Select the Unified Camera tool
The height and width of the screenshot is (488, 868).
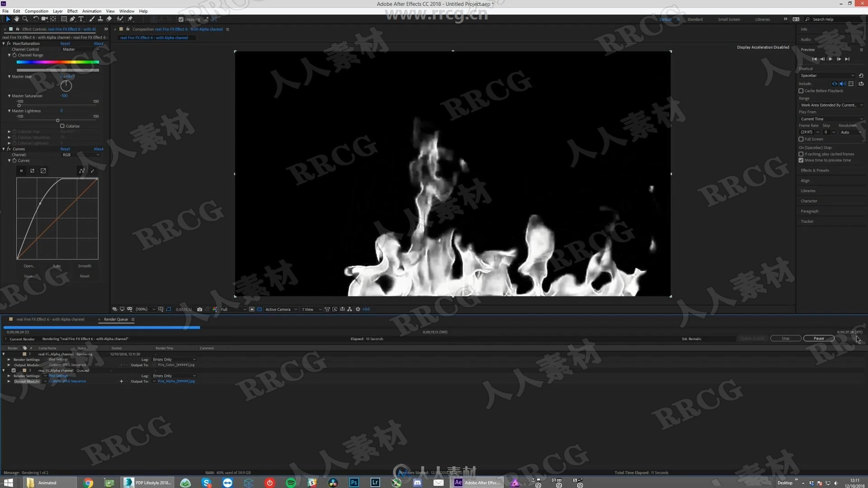point(44,19)
